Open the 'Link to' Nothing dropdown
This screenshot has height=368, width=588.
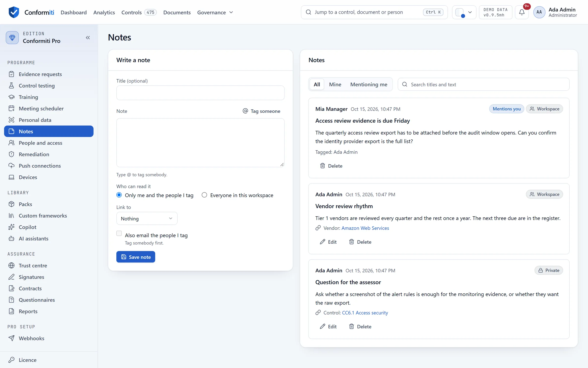click(147, 218)
